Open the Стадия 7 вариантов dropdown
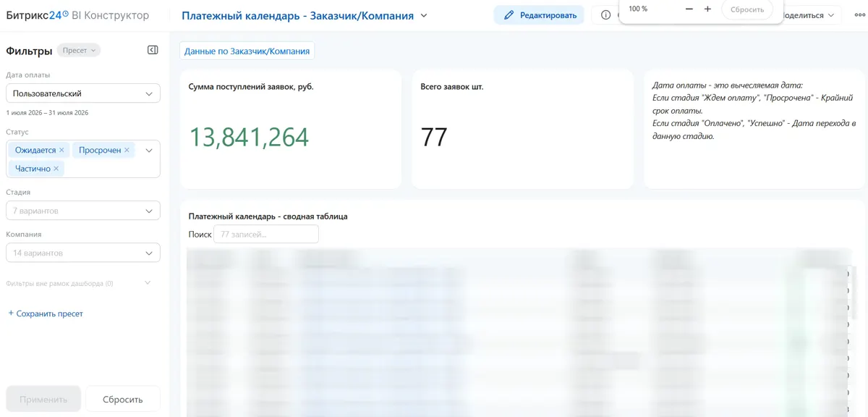Image resolution: width=868 pixels, height=417 pixels. (83, 211)
